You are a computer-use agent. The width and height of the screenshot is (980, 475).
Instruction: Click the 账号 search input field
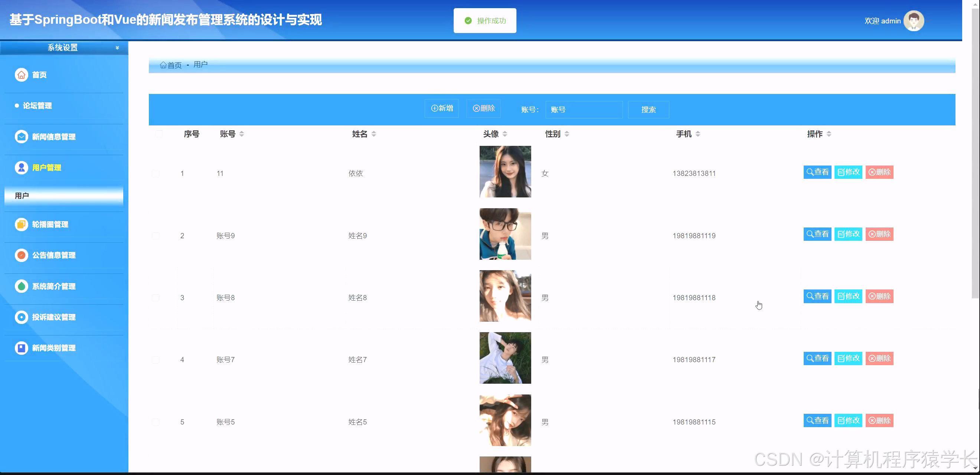click(584, 109)
